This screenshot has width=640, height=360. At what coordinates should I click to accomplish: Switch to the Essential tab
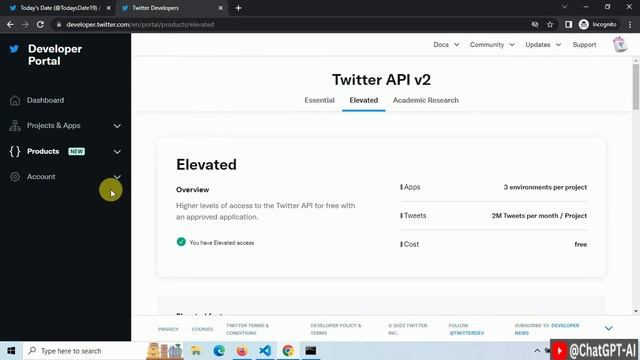pyautogui.click(x=319, y=100)
